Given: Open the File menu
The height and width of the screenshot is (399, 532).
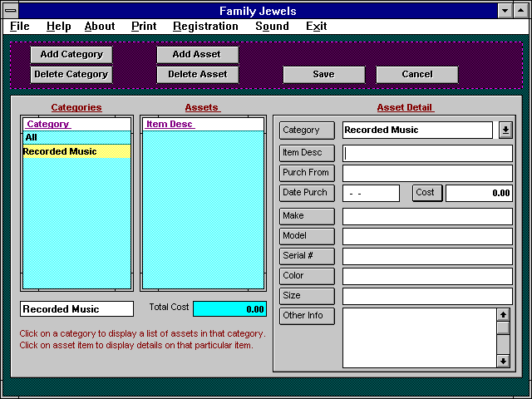Looking at the screenshot, I should (19, 26).
